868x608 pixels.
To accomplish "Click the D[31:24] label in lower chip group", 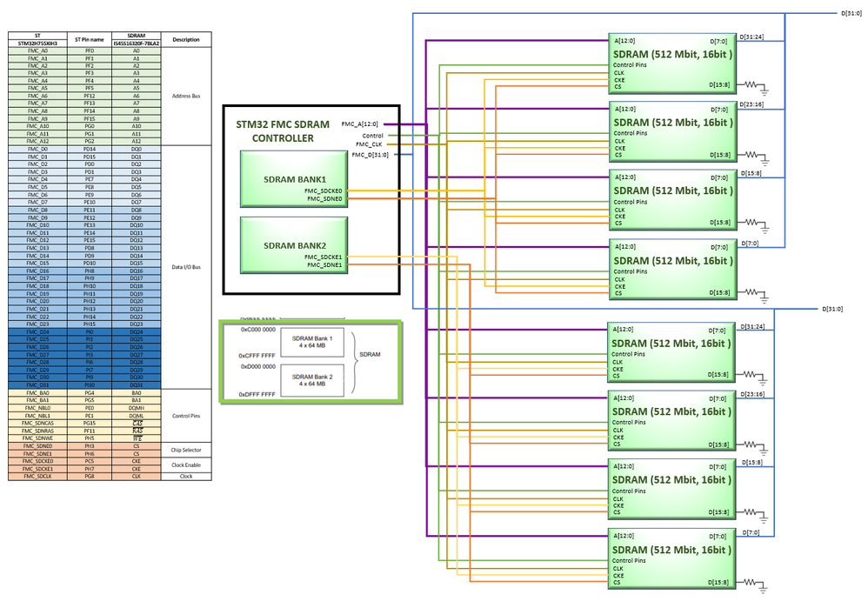I will [752, 327].
